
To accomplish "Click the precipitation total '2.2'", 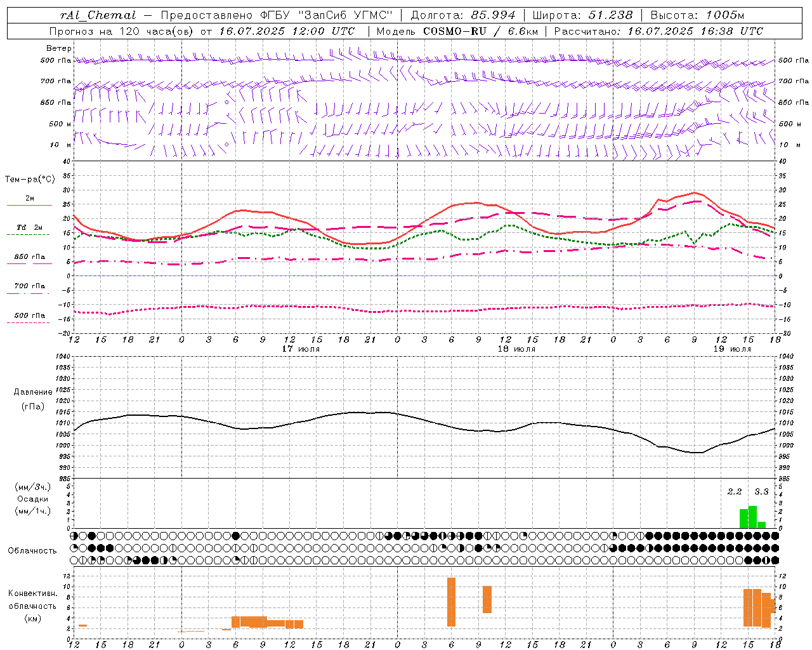I will 735,491.
